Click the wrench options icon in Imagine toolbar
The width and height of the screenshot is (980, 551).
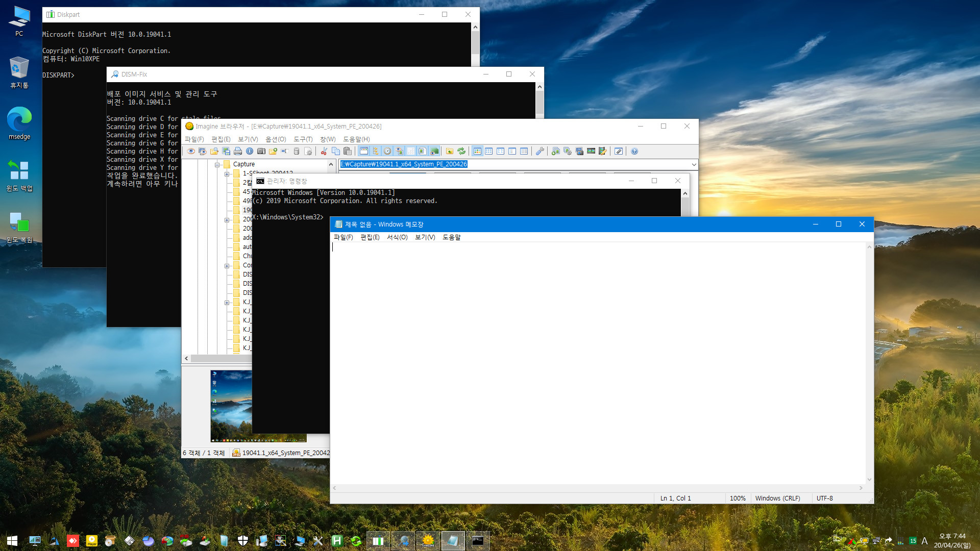[540, 151]
